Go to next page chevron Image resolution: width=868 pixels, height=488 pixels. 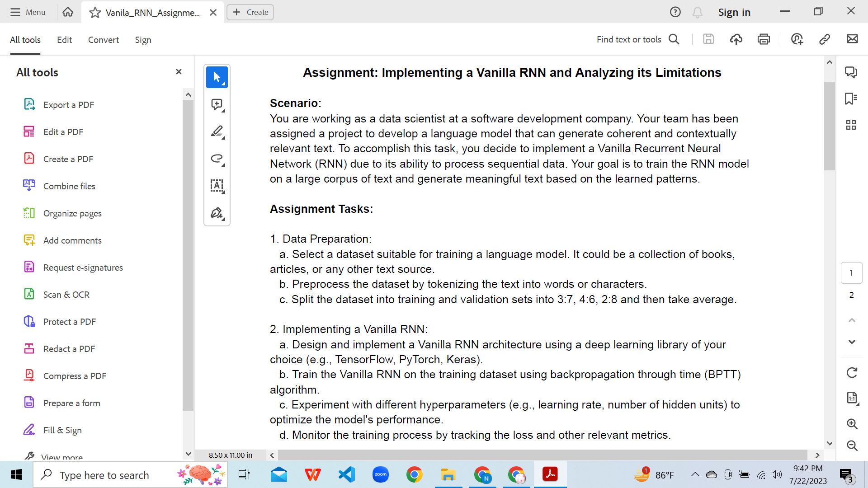point(852,342)
